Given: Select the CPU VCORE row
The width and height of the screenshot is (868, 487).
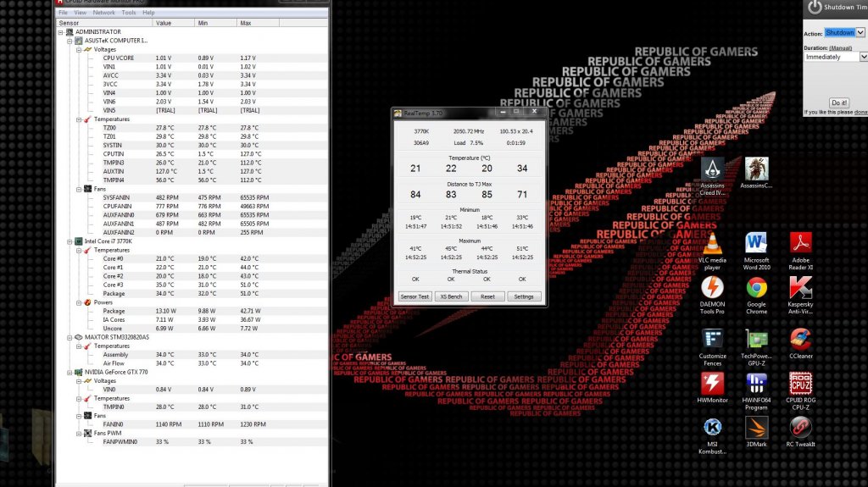Looking at the screenshot, I should (192, 58).
